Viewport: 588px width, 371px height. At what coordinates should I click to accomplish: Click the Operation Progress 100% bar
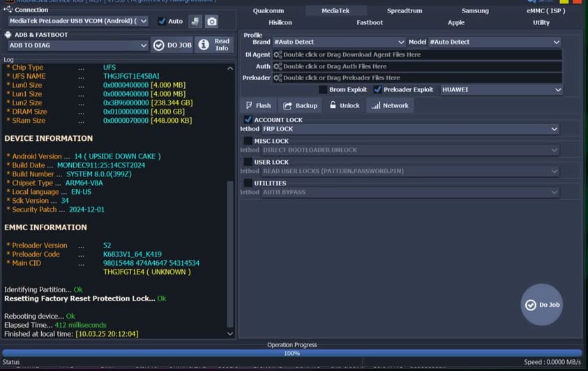pos(292,353)
